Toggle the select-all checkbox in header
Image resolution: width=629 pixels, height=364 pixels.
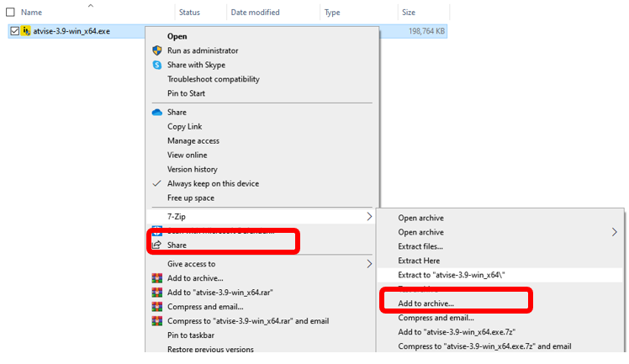coord(10,12)
